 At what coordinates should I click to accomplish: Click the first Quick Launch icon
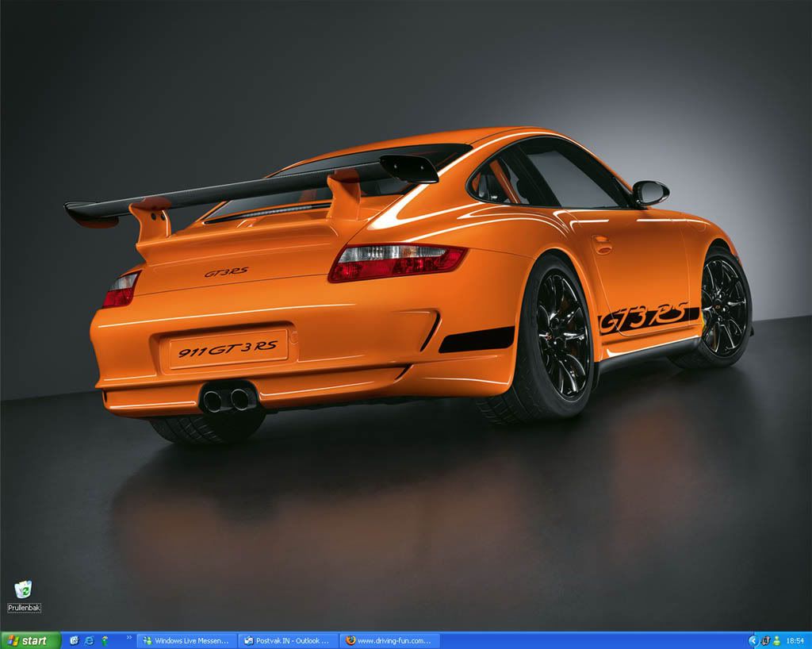pos(75,640)
